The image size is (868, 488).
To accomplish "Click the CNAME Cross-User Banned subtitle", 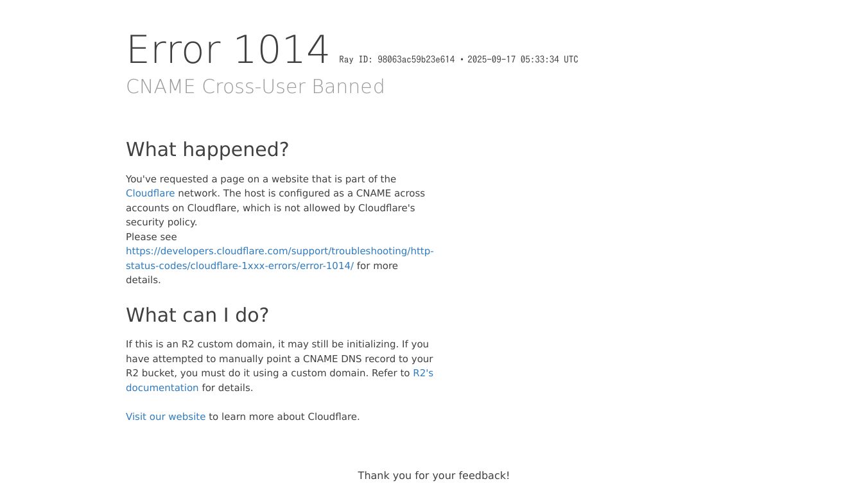I will [x=256, y=87].
